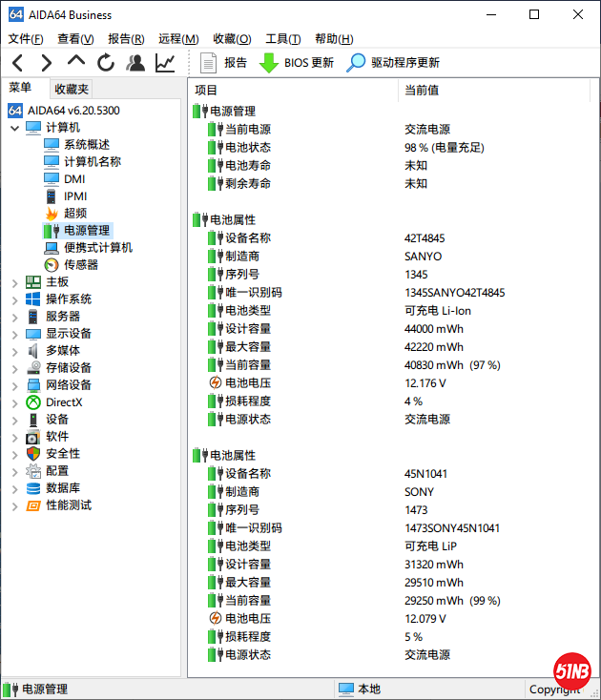
Task: Go up one level with Up arrow
Action: (76, 62)
